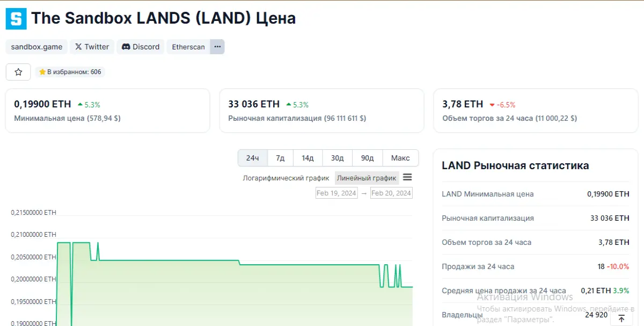644x326 pixels.
Task: Select the 30д time range tab
Action: 337,158
